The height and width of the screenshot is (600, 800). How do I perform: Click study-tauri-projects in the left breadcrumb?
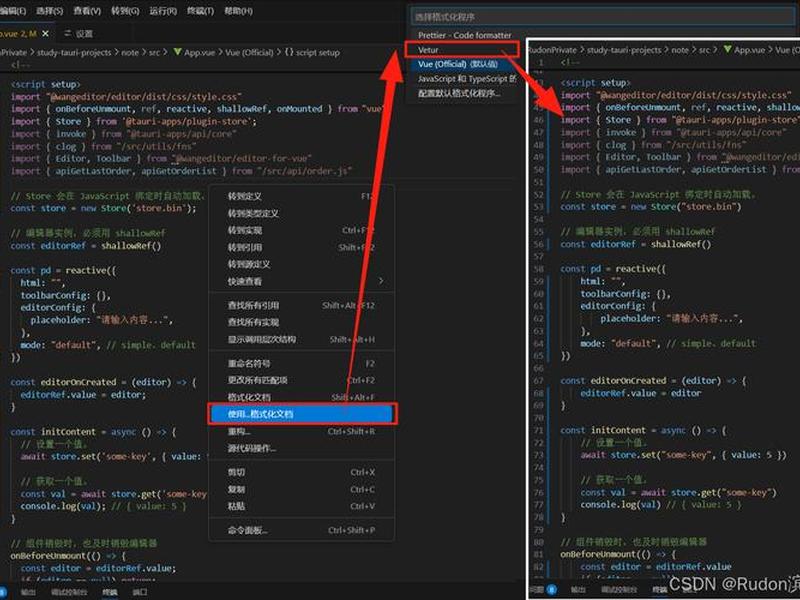tap(74, 52)
